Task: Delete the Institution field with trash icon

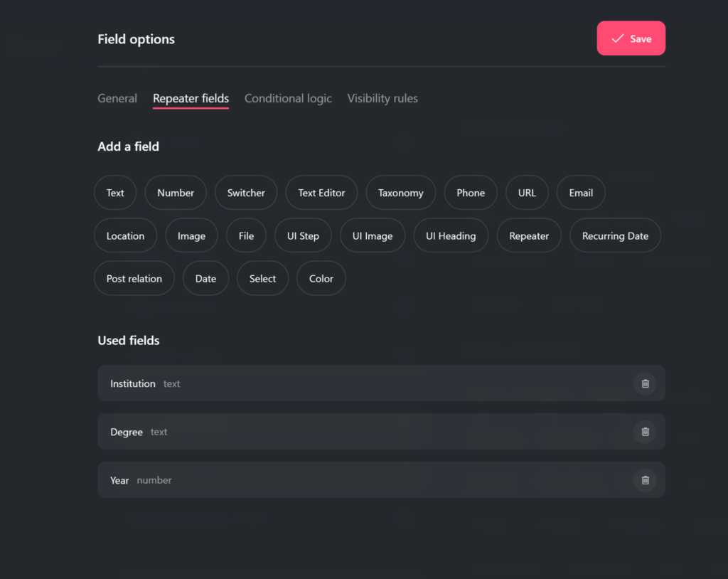Action: click(x=645, y=383)
